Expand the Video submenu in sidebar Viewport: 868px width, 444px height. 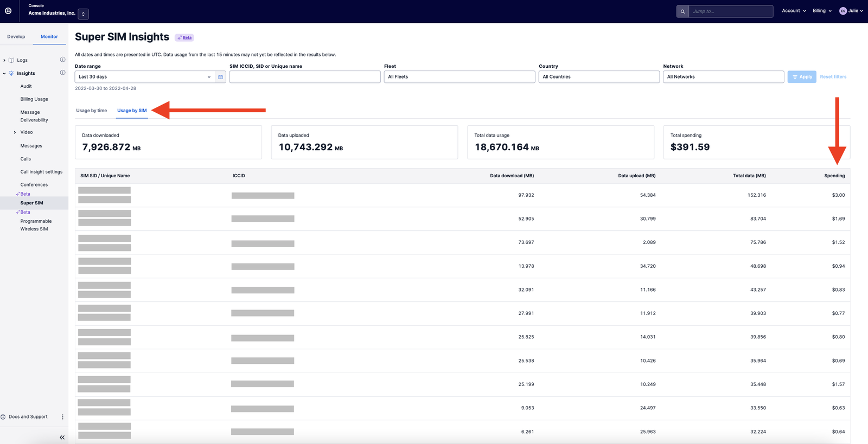click(15, 132)
